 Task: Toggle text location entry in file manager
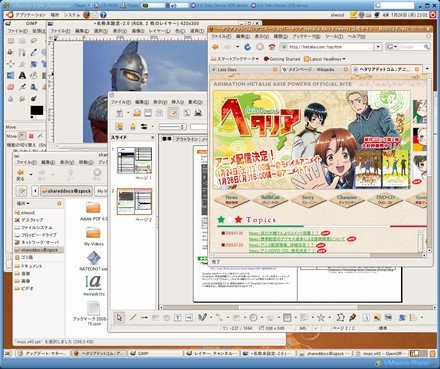[22, 191]
